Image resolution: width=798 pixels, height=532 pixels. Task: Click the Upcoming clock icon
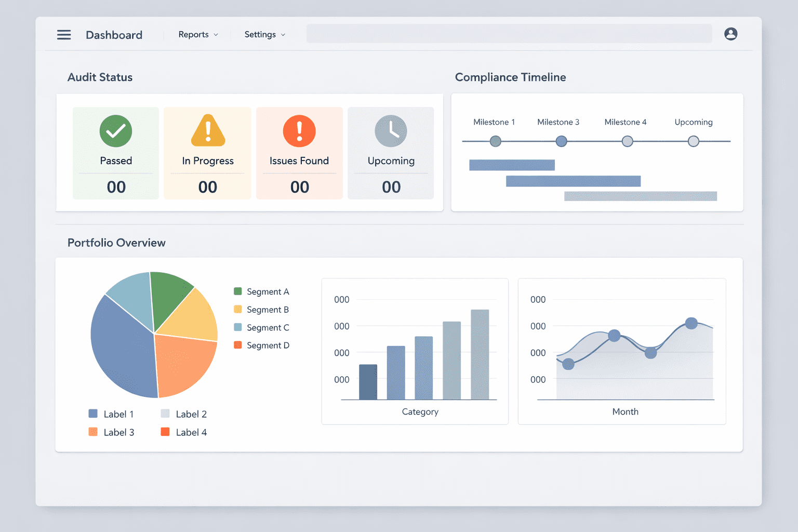click(391, 131)
